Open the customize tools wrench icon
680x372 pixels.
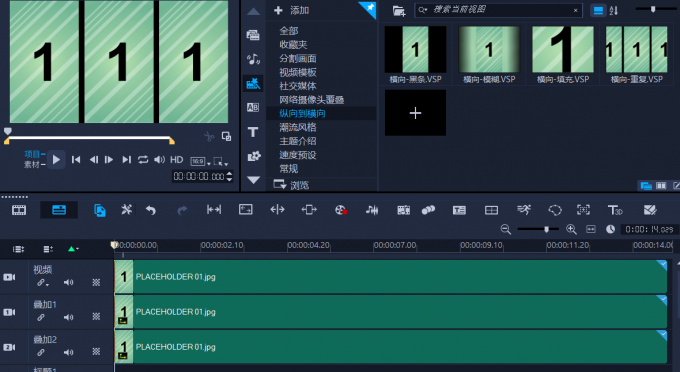126,210
